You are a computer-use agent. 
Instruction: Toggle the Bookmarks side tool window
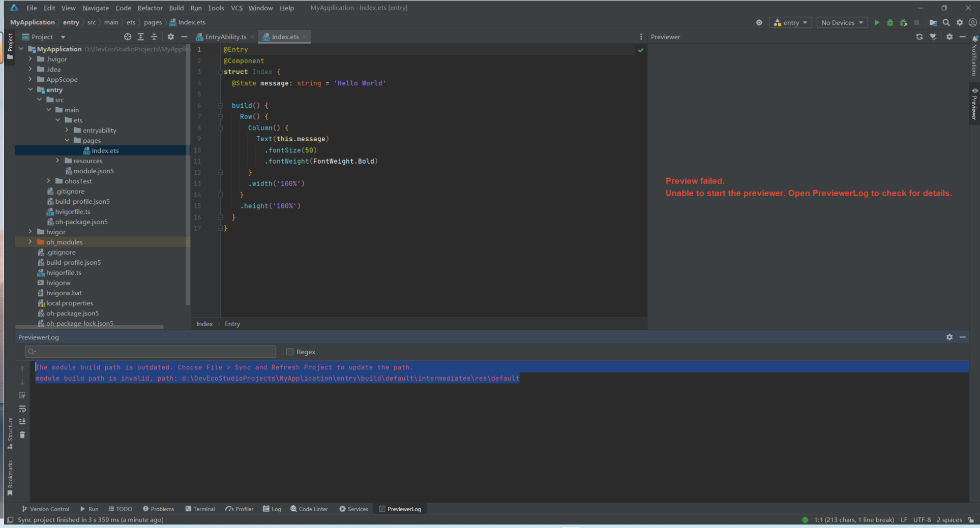coord(10,478)
